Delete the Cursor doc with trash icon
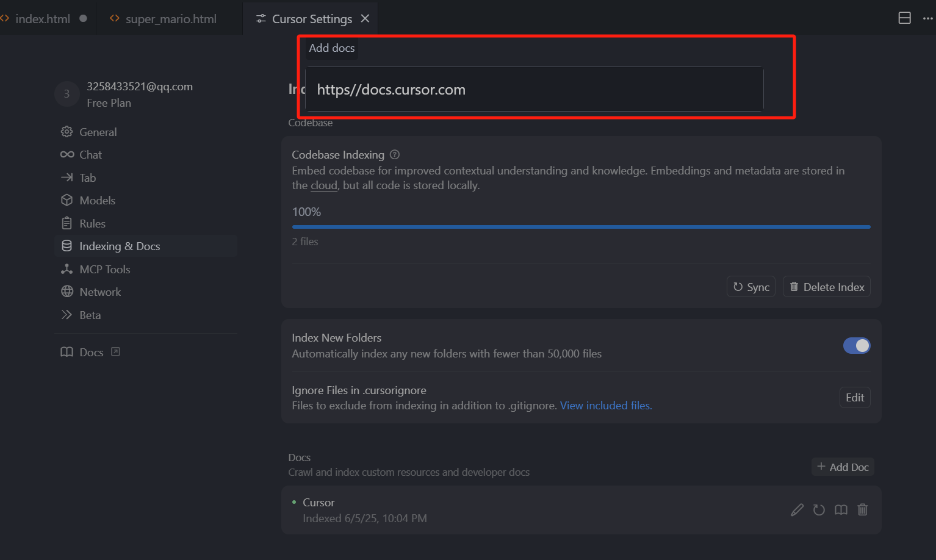The width and height of the screenshot is (936, 560). pos(862,509)
